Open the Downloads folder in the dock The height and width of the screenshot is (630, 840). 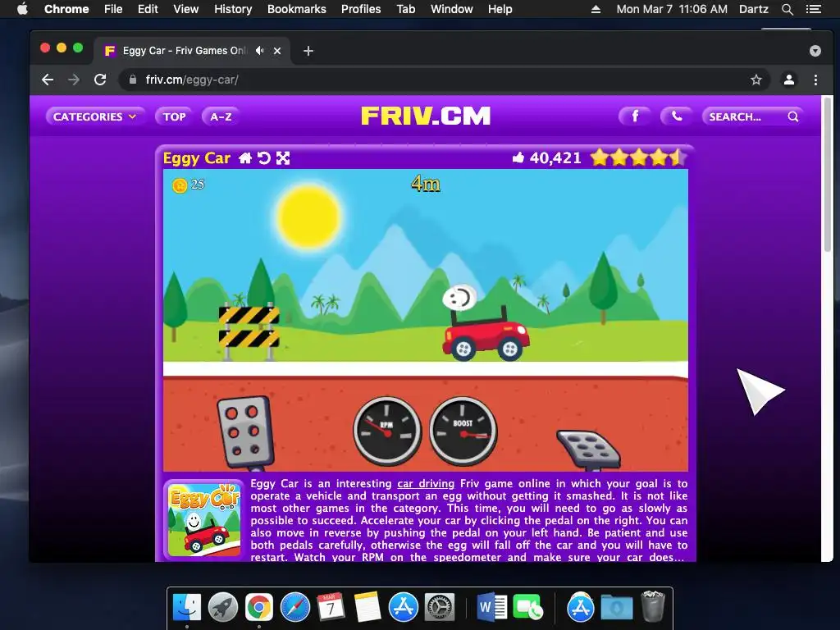coord(617,608)
